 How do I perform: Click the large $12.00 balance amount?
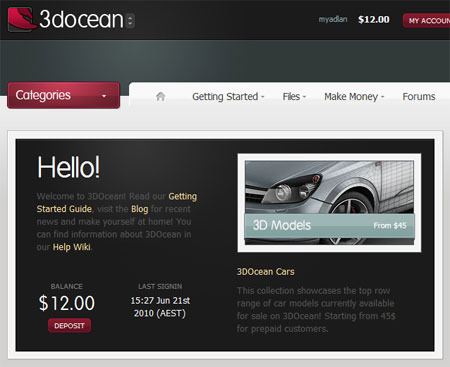tap(67, 303)
